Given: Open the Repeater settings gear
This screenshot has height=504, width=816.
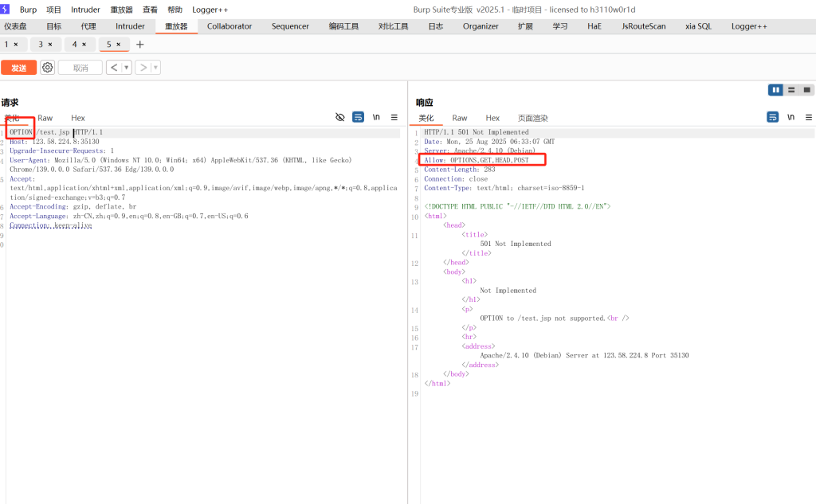Looking at the screenshot, I should (x=47, y=67).
